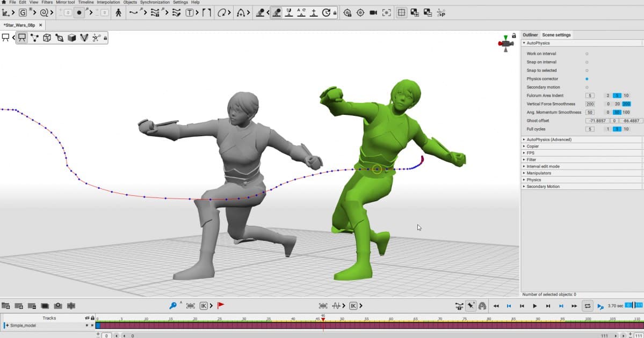Click the target crosshair icon in toolbar

tap(360, 12)
